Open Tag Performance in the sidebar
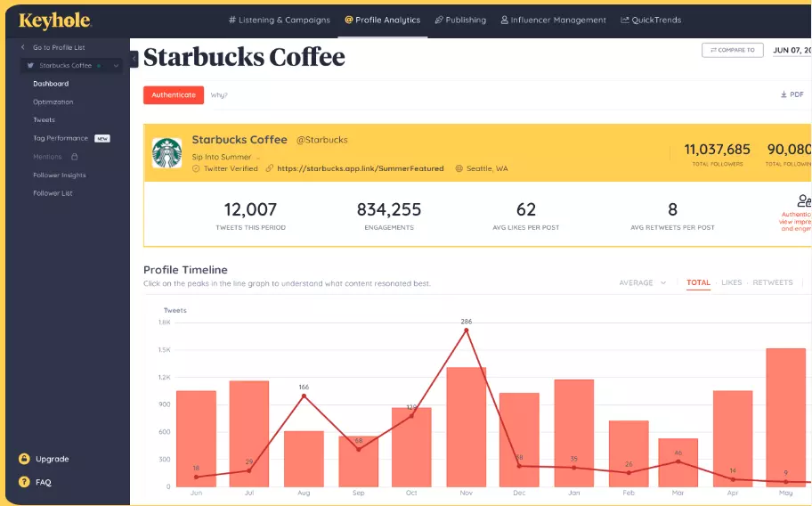This screenshot has height=506, width=812. 60,138
